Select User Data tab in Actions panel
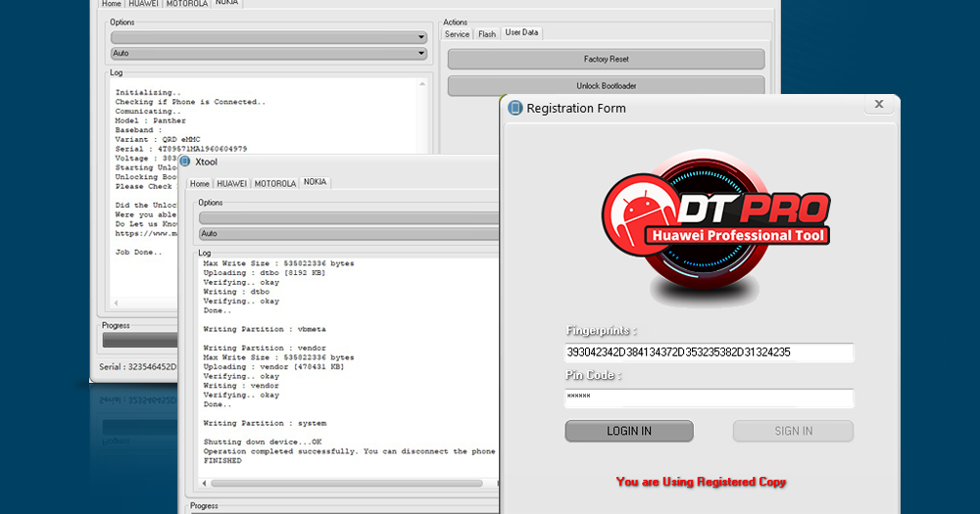 pos(521,32)
